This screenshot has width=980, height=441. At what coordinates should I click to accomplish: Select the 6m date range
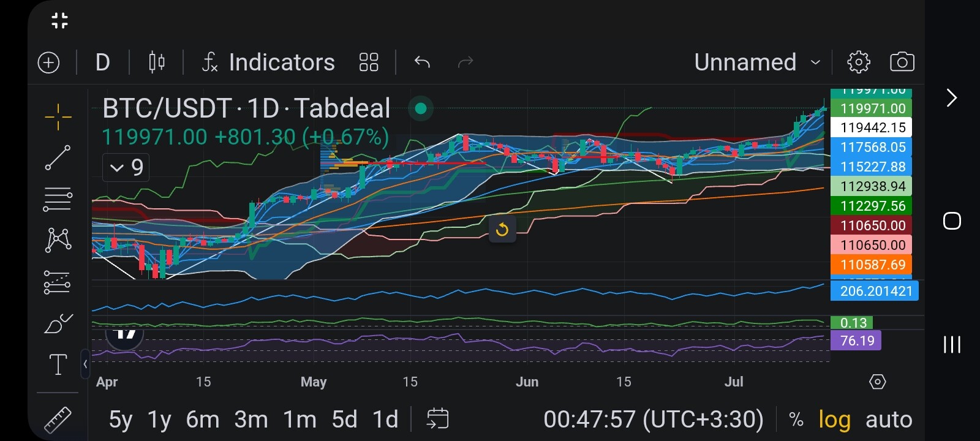203,420
